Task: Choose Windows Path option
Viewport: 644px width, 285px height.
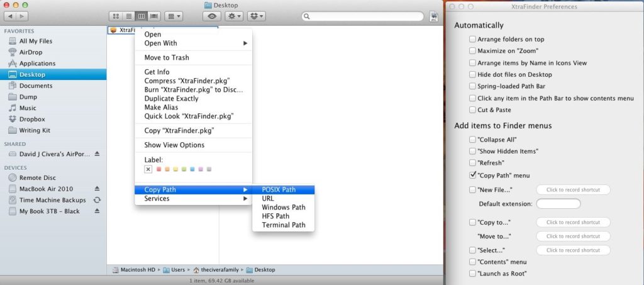Action: (x=284, y=208)
